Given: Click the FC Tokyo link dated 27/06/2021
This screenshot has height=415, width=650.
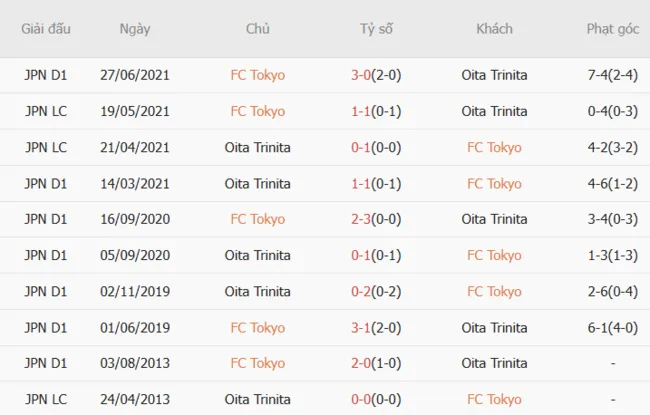Looking at the screenshot, I should (x=257, y=75).
